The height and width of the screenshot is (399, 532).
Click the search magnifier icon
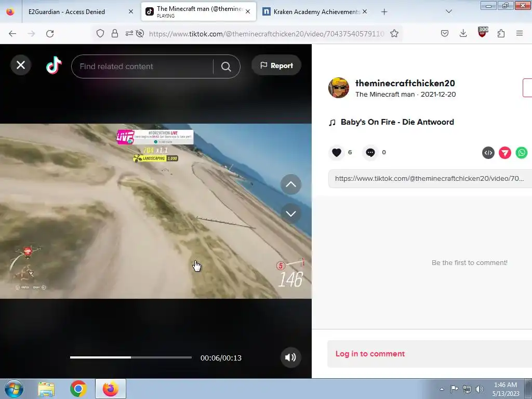[226, 66]
